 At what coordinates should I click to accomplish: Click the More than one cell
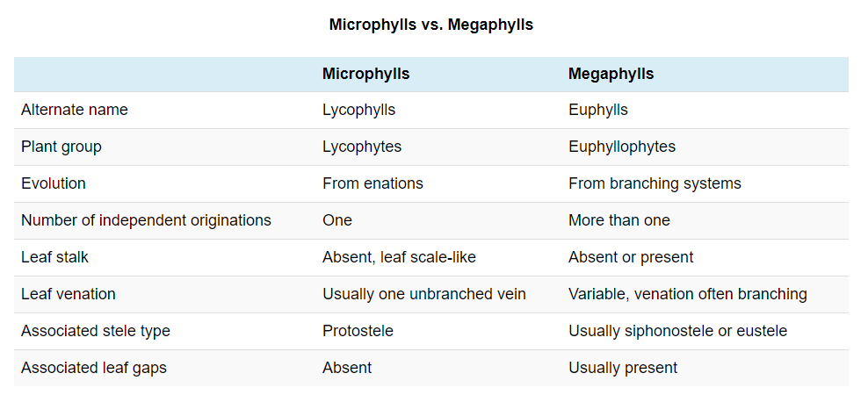(618, 220)
